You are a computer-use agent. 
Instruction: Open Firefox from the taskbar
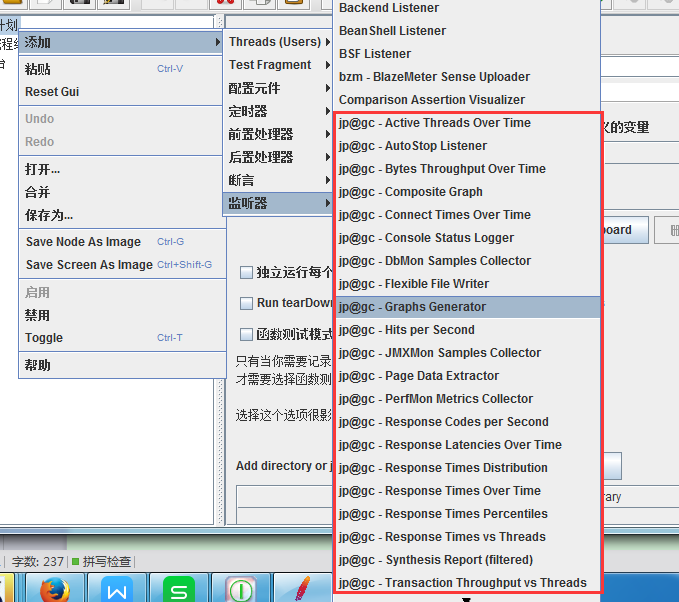click(x=55, y=588)
